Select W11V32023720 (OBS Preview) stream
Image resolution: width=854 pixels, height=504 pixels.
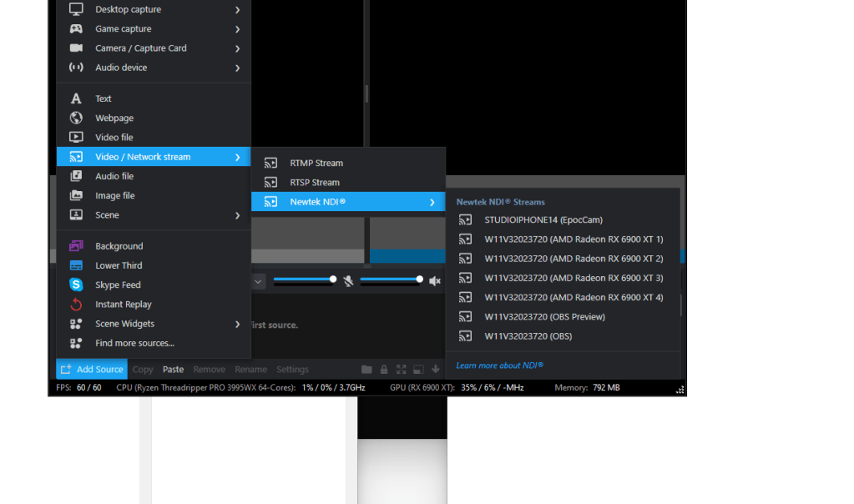click(x=563, y=317)
